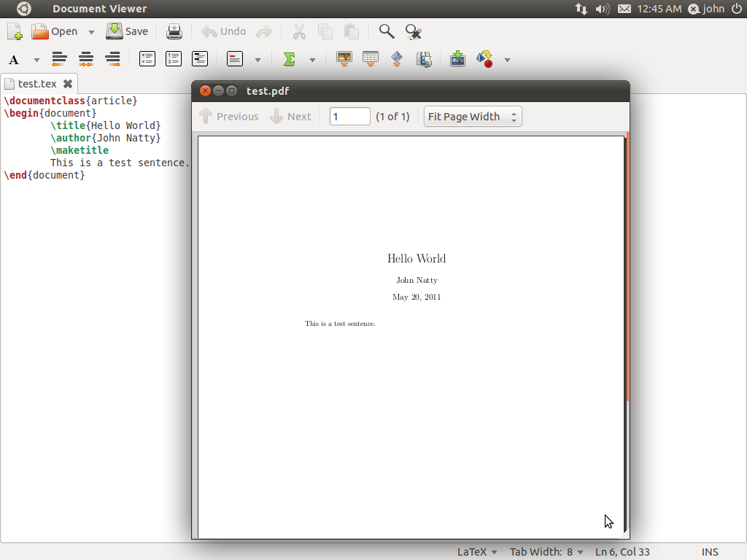
Task: Insert an image using the picture icon
Action: click(x=344, y=58)
